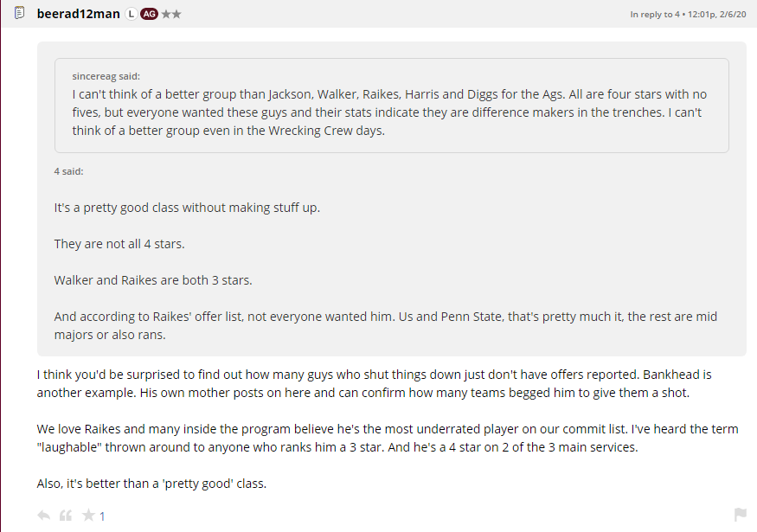
Task: Star the post by beerad12man
Action: [87, 516]
